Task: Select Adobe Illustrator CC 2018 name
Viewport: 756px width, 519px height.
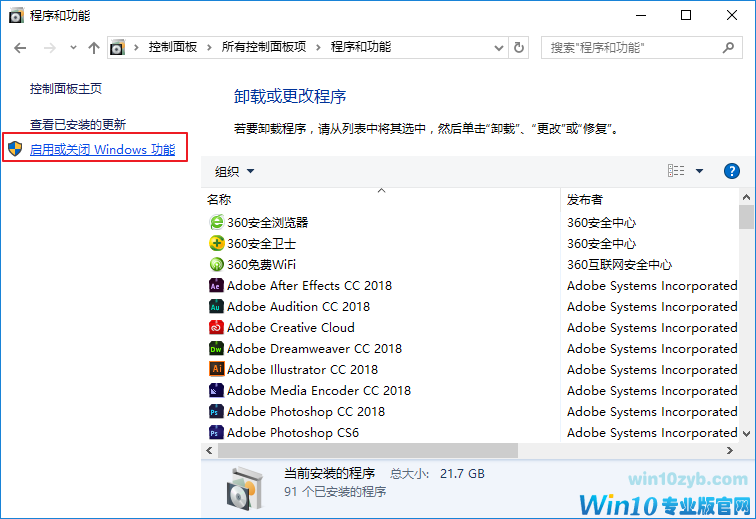Action: tap(302, 369)
